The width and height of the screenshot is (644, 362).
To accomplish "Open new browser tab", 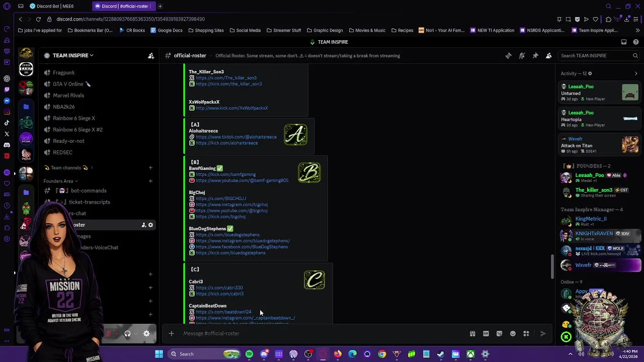I will [160, 6].
